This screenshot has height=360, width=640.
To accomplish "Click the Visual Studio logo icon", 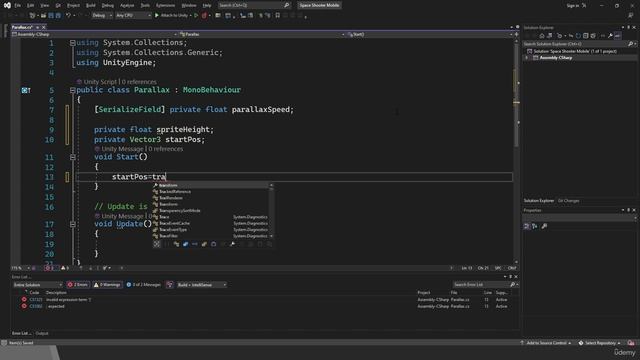I will pos(7,5).
